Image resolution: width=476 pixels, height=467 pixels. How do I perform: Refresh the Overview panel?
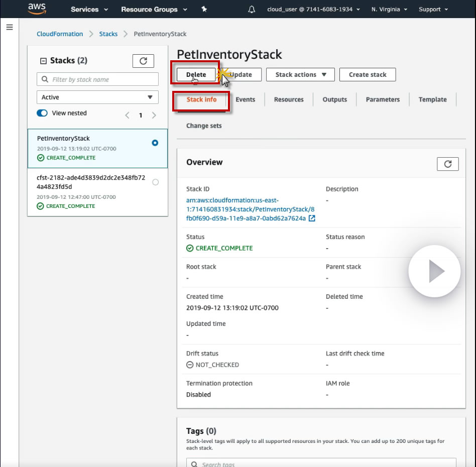click(447, 164)
